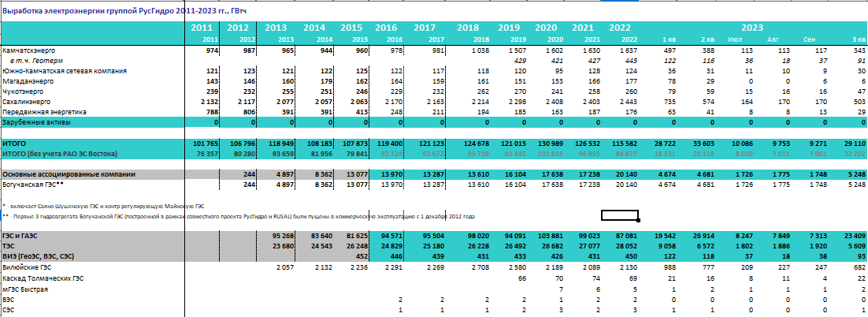Click the 'в т.ч. Геотерм' row label

tap(36, 61)
